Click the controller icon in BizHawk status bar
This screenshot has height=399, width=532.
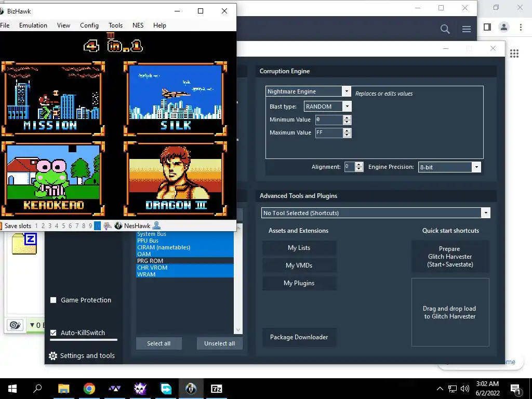point(108,225)
